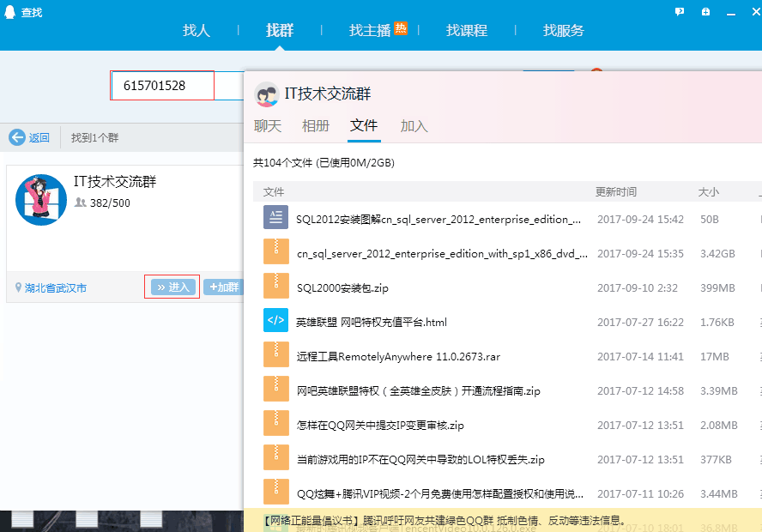The height and width of the screenshot is (532, 762).
Task: Click archive icon of RemotelyAnywhere rar file
Action: pyautogui.click(x=276, y=354)
